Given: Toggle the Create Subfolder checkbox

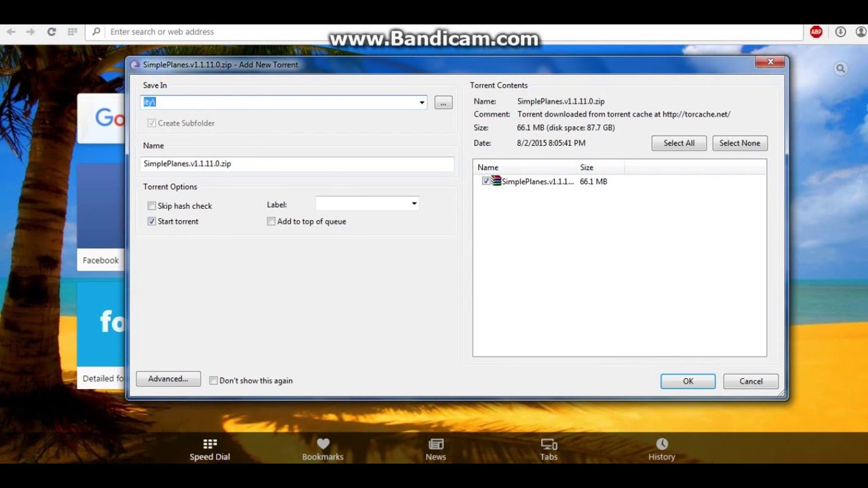Looking at the screenshot, I should pyautogui.click(x=152, y=123).
